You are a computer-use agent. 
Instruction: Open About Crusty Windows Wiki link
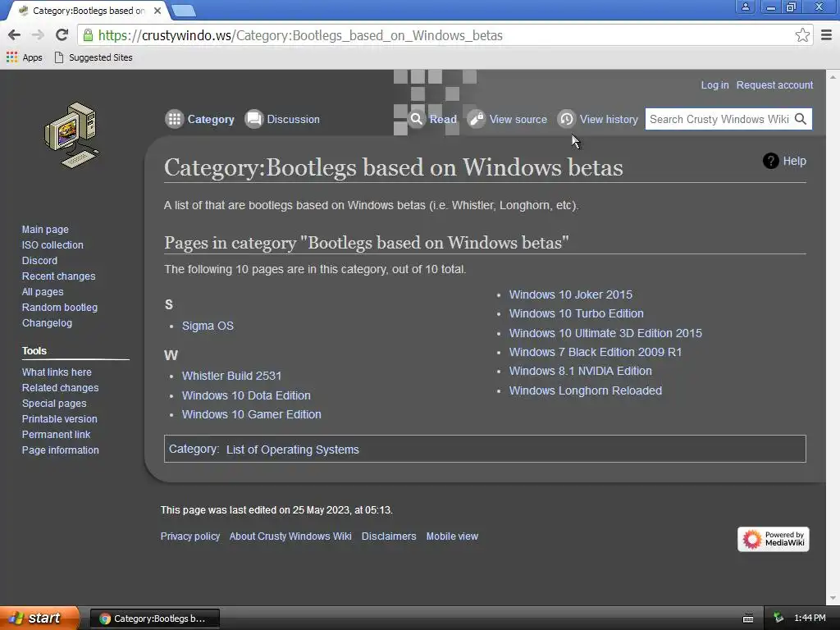(x=290, y=536)
